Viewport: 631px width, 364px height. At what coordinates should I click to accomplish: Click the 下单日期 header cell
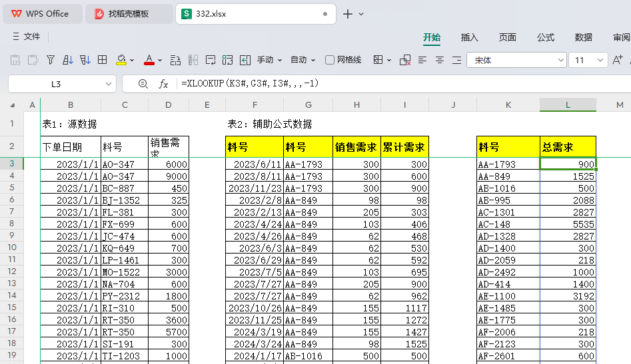click(71, 146)
